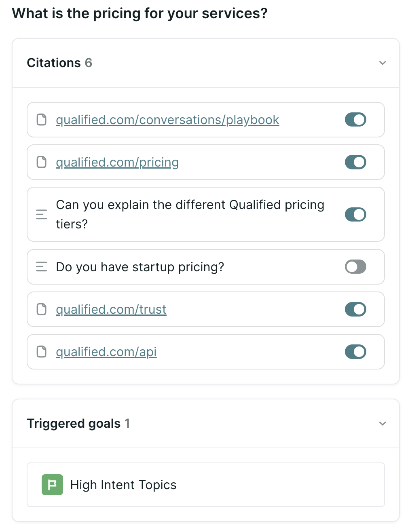Select the High Intent Topics goal row

click(206, 485)
